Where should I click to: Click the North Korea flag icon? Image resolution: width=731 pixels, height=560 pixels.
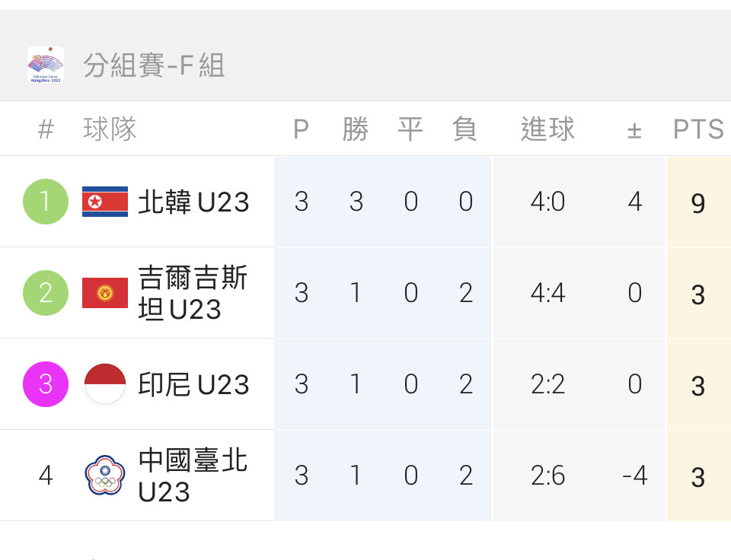tap(105, 202)
